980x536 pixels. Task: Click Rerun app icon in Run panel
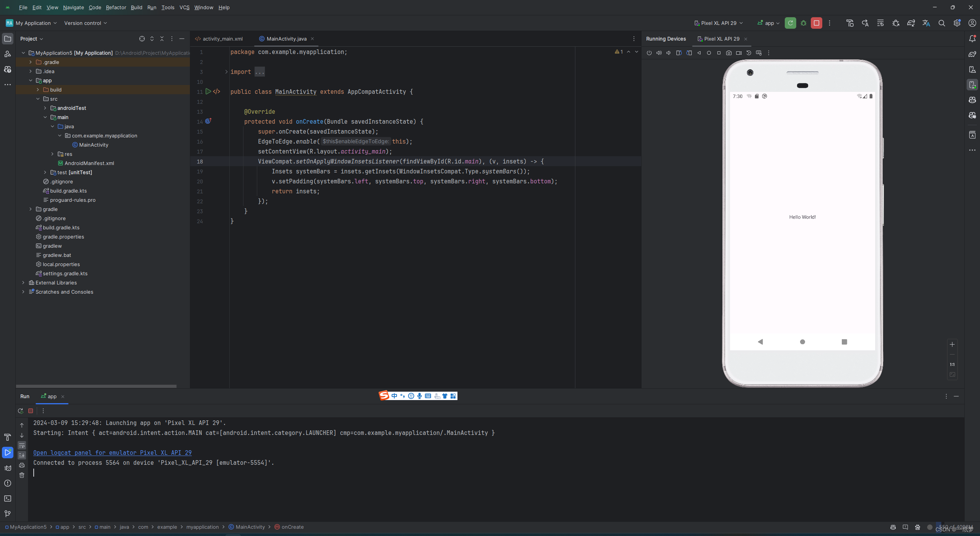(21, 411)
